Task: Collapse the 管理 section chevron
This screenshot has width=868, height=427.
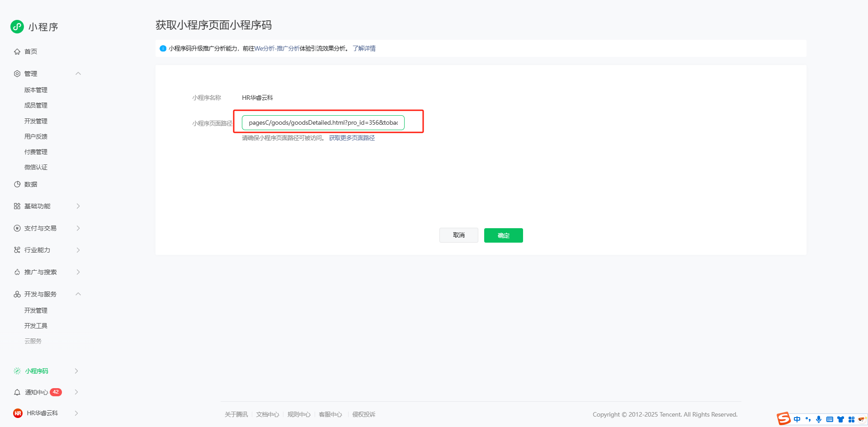Action: 78,74
